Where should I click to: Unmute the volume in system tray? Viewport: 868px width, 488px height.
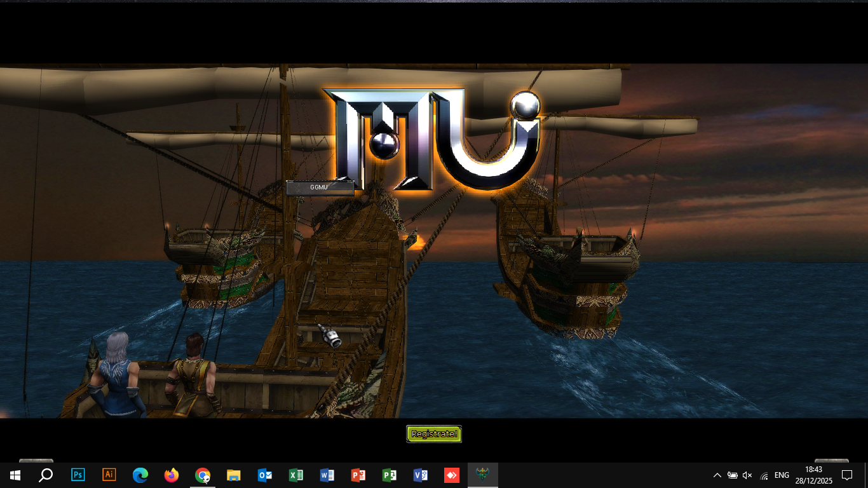click(x=747, y=475)
